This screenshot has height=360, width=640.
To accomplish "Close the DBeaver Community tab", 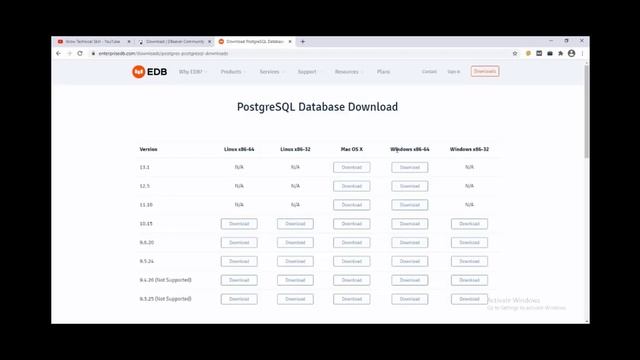I will 210,42.
